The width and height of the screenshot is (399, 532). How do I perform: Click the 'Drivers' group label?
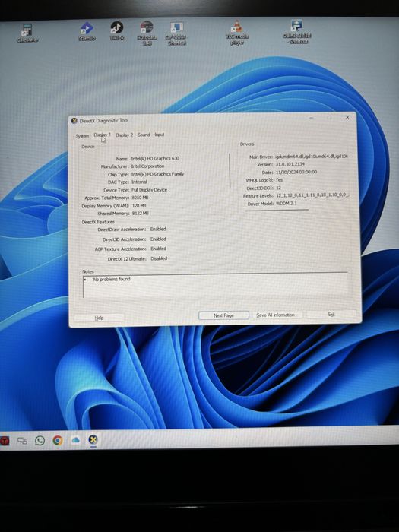coord(247,144)
